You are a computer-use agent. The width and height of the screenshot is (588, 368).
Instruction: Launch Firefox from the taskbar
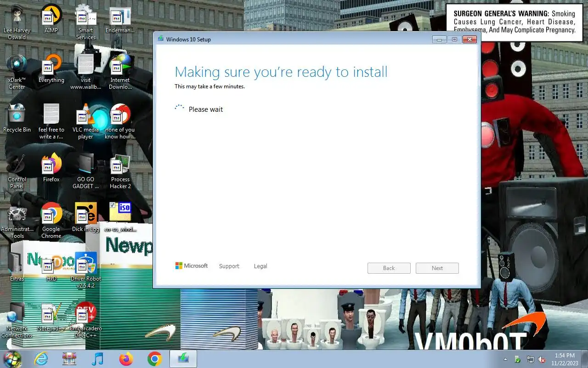126,359
